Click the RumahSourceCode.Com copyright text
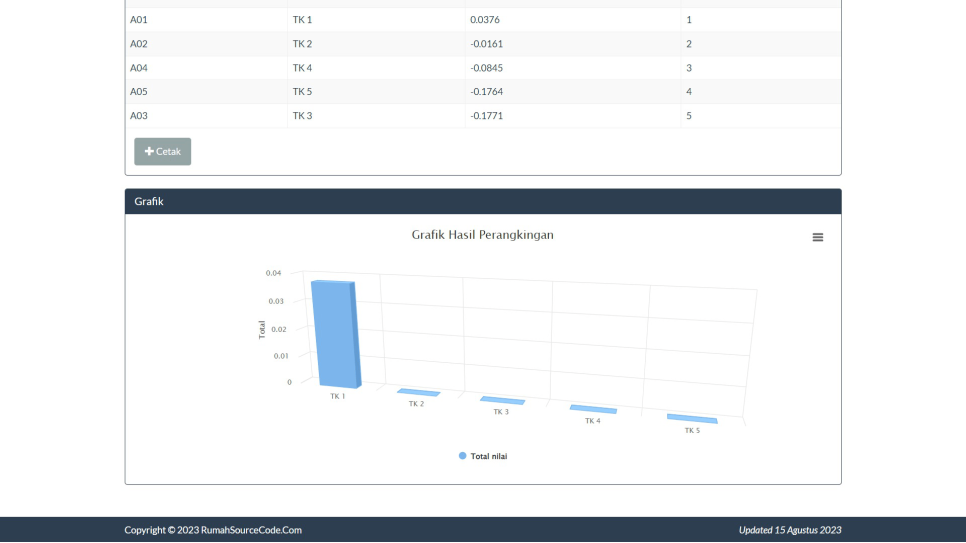The image size is (966, 543). tap(213, 530)
